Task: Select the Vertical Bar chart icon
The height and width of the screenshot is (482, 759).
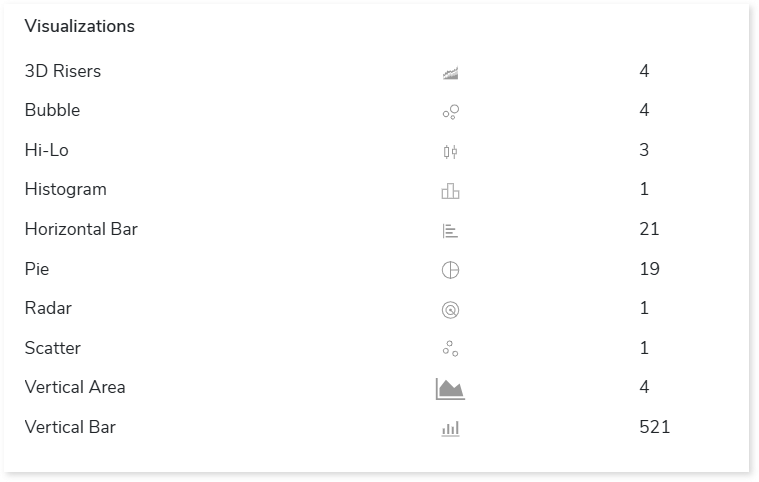Action: (450, 429)
